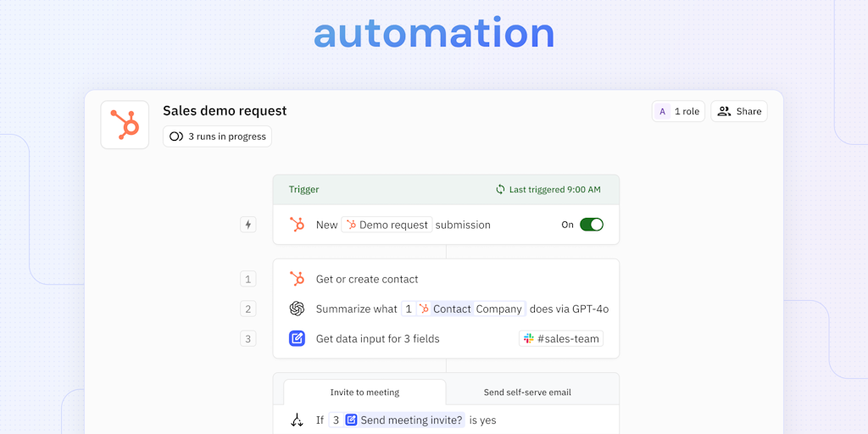Click the Demo request form chip
This screenshot has width=868, height=434.
[x=387, y=225]
